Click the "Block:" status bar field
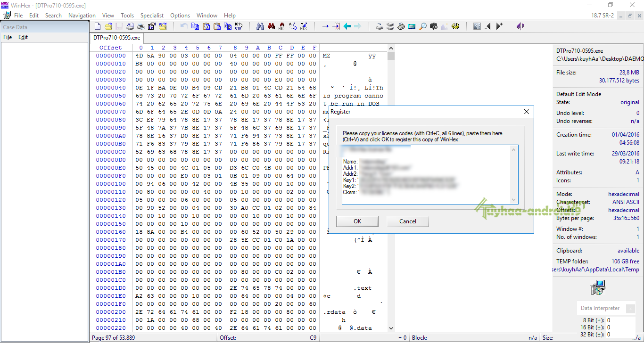 coord(420,338)
